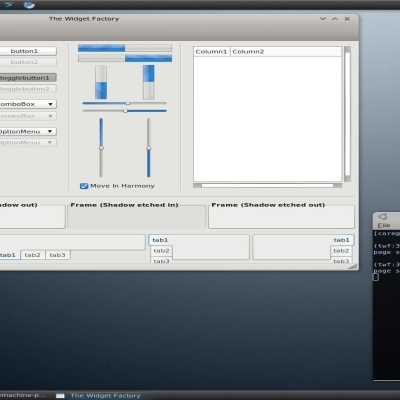Screen dimensions: 400x400
Task: Click the button1 button
Action: click(28, 51)
